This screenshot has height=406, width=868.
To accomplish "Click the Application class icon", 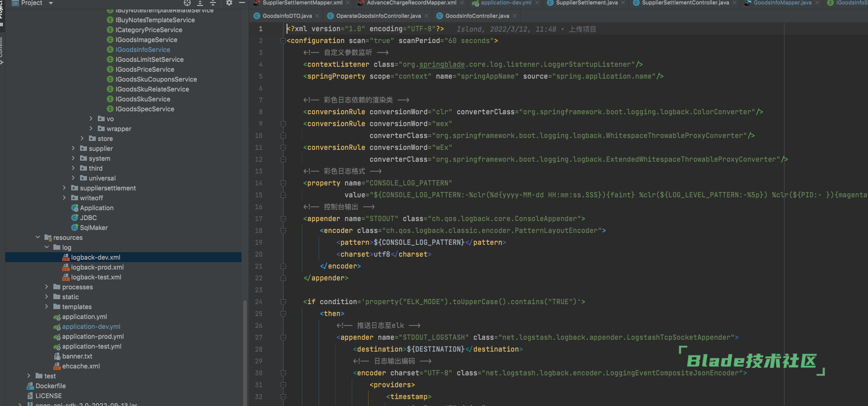I will coord(75,208).
